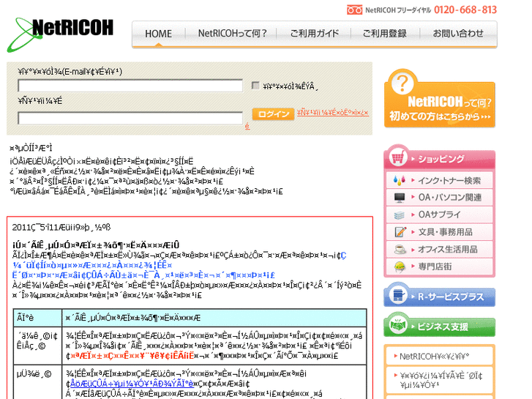The image size is (532, 399).
Task: Open the ショッピング section header
Action: tap(440, 158)
